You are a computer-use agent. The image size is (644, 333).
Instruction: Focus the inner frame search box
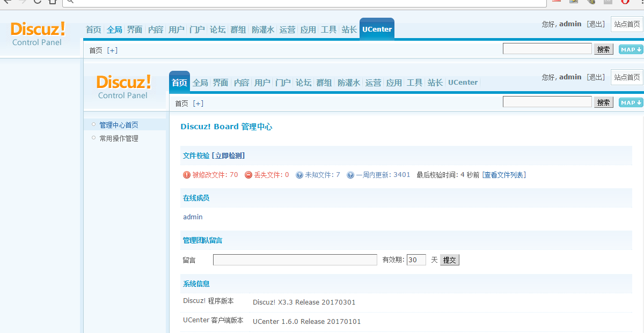click(x=547, y=102)
